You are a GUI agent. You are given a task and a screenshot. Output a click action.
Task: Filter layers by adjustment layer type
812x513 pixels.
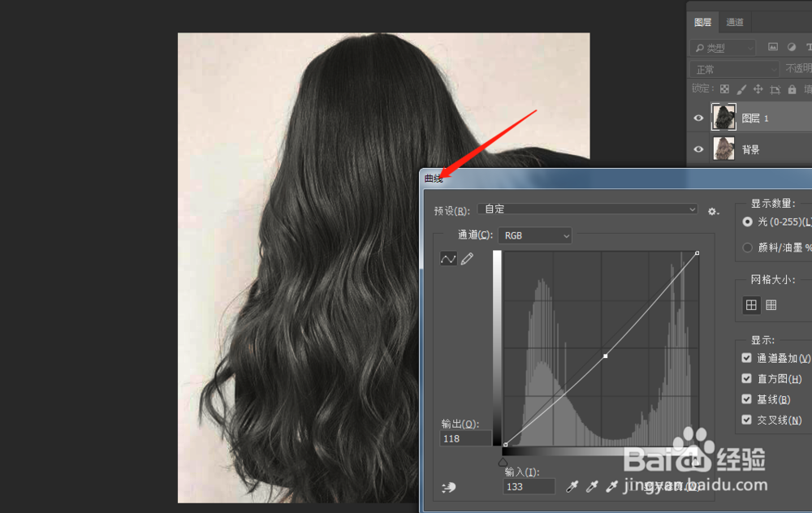(x=791, y=47)
